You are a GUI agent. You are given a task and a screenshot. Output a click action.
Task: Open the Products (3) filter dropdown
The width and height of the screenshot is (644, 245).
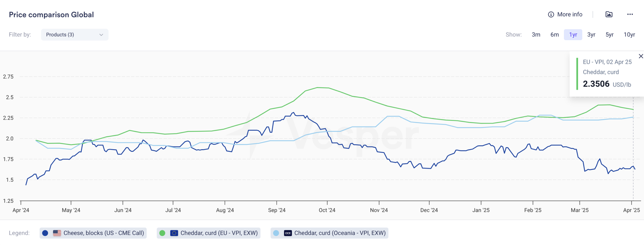click(x=74, y=35)
